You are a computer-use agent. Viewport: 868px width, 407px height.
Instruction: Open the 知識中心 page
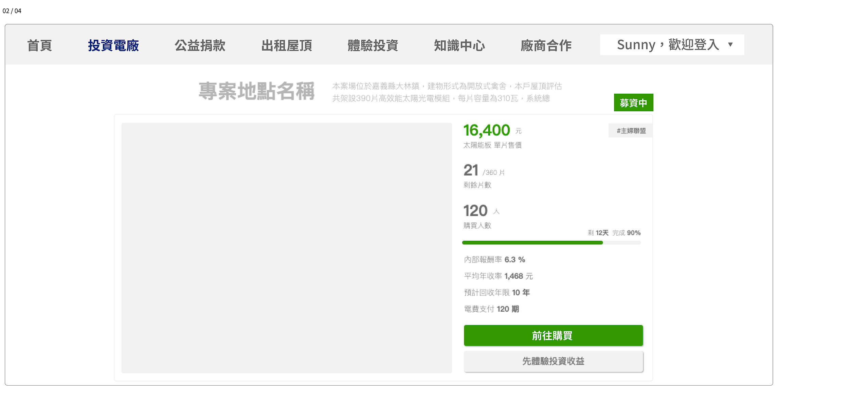point(459,45)
